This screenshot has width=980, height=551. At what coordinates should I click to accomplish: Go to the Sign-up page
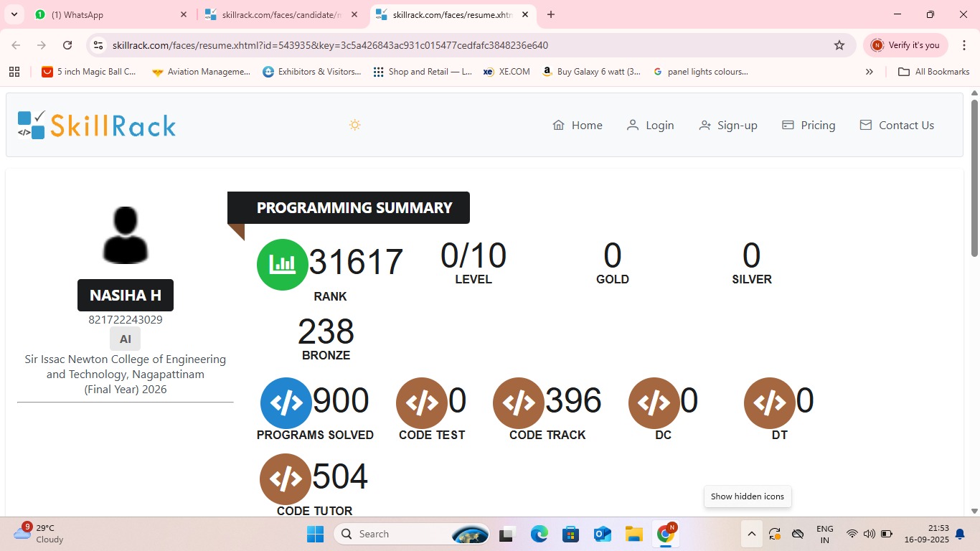click(728, 125)
